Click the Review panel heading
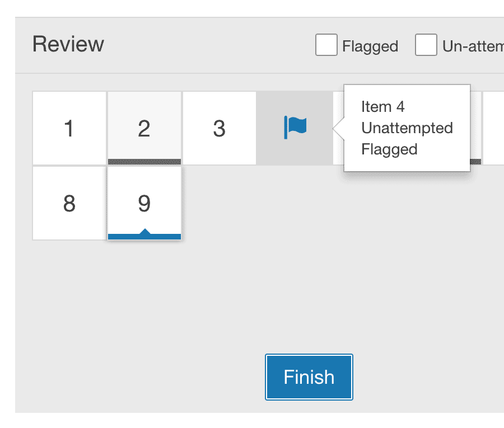 [x=68, y=44]
